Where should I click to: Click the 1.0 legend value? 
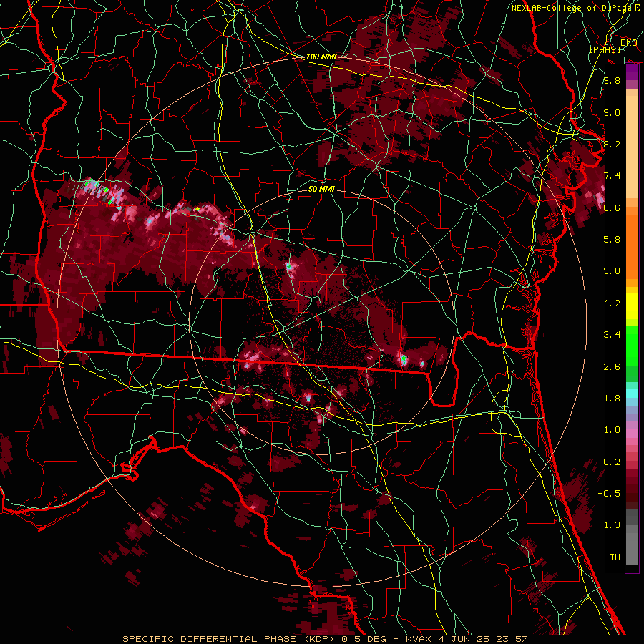[x=612, y=430]
